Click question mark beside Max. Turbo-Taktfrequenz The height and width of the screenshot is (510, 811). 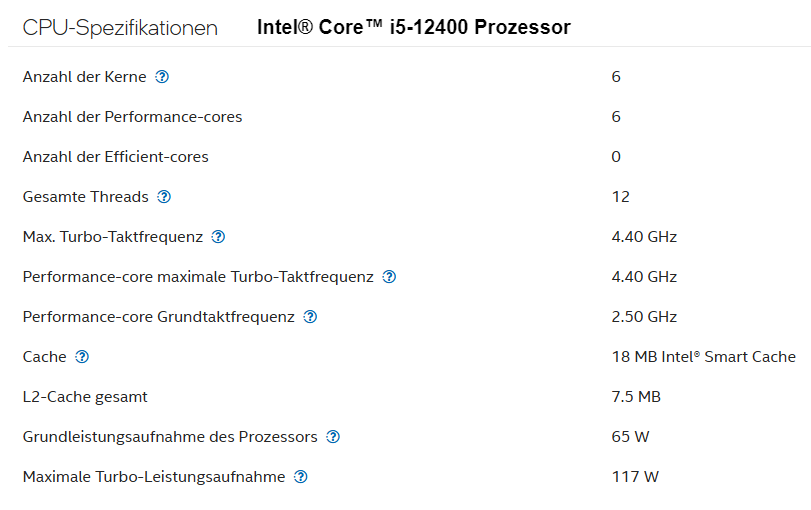(218, 236)
